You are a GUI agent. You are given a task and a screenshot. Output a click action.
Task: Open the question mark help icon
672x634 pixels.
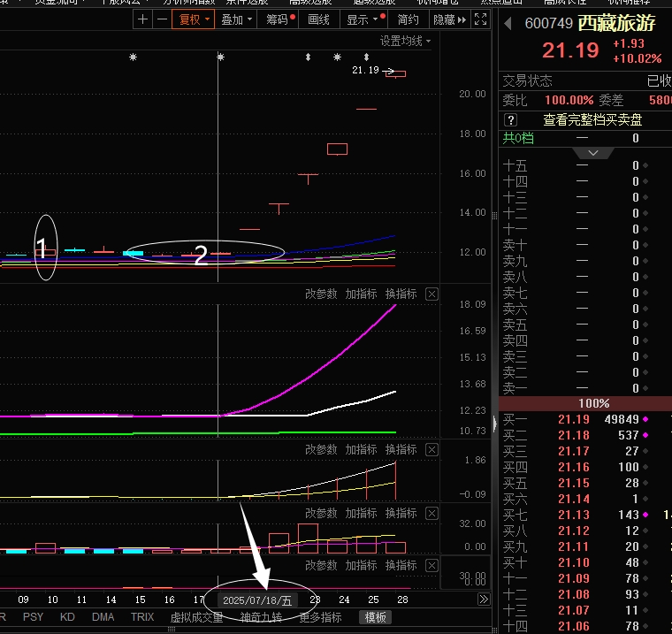510,119
